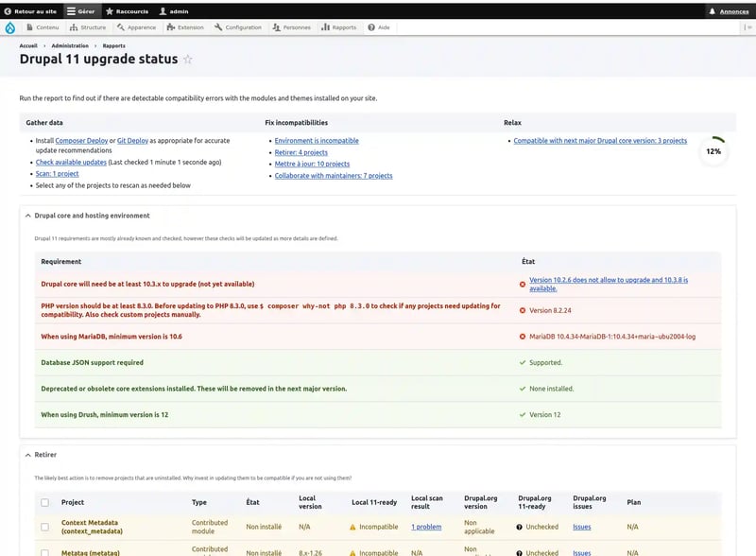The height and width of the screenshot is (556, 756).
Task: Click error icon beside Drupal core version link
Action: pyautogui.click(x=523, y=285)
